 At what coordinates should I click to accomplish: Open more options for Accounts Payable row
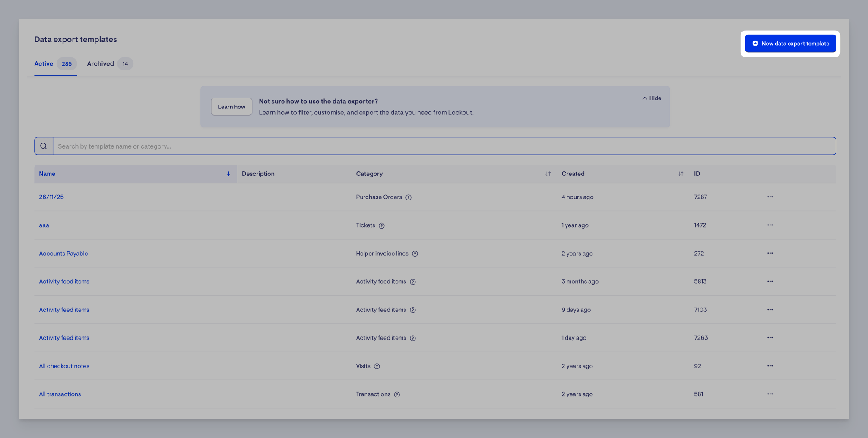[x=770, y=253]
